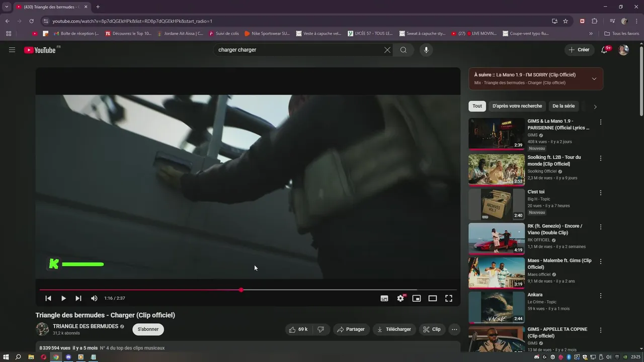
Task: Toggle theater mode
Action: pos(433,298)
